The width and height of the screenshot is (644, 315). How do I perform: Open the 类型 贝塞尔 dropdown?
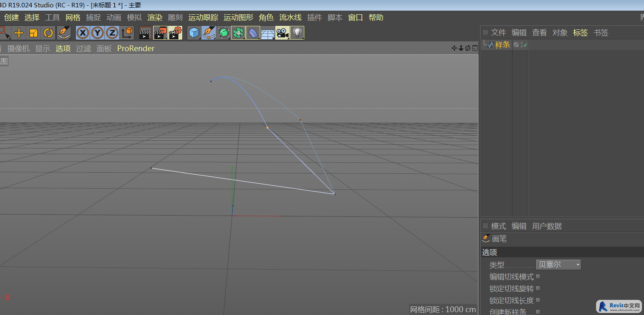click(x=558, y=265)
